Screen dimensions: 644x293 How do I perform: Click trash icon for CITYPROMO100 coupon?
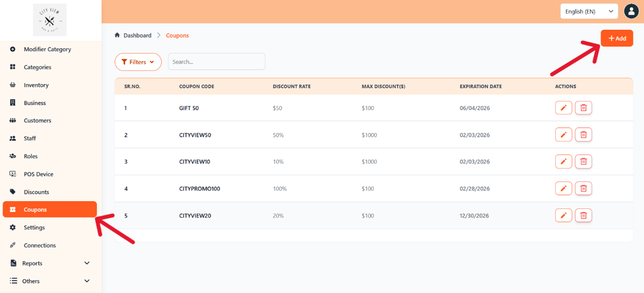click(583, 188)
